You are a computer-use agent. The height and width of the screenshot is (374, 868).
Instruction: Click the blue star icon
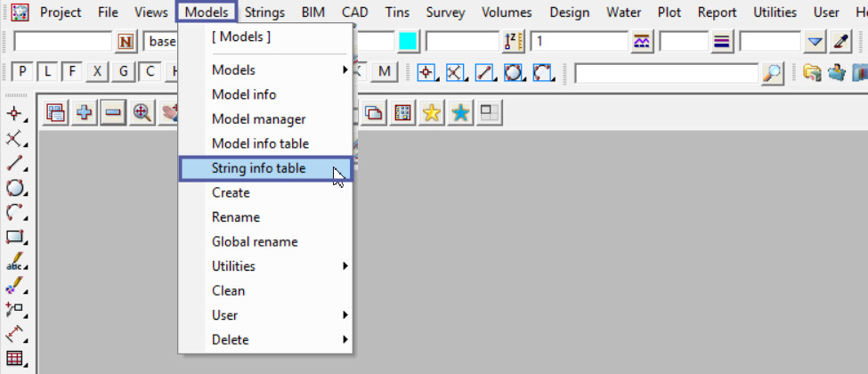point(460,113)
